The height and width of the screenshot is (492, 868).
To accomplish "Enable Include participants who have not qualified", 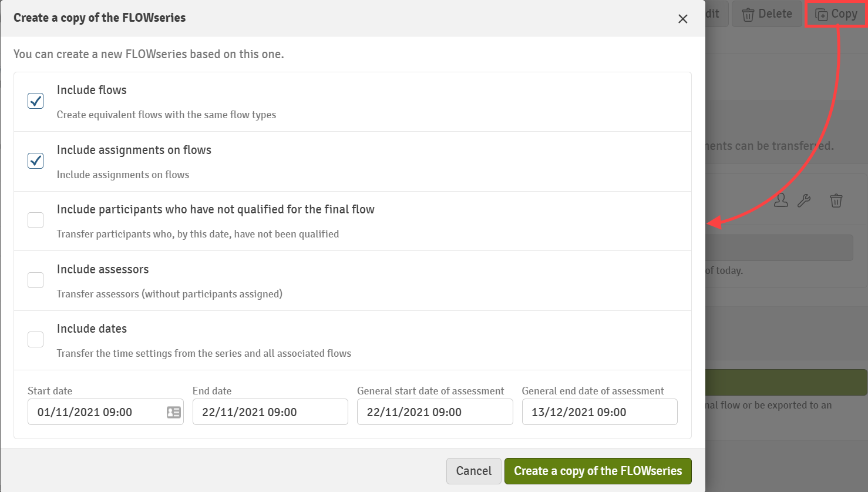I will pyautogui.click(x=36, y=220).
